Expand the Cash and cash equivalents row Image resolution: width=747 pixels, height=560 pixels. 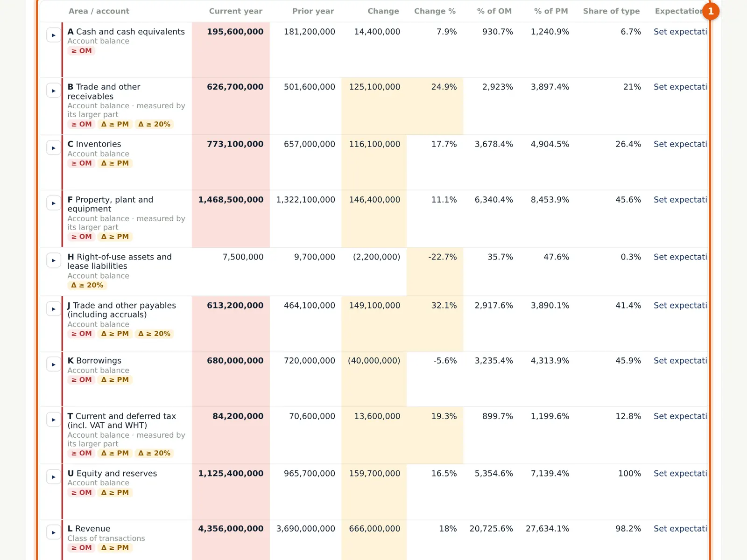pos(54,35)
